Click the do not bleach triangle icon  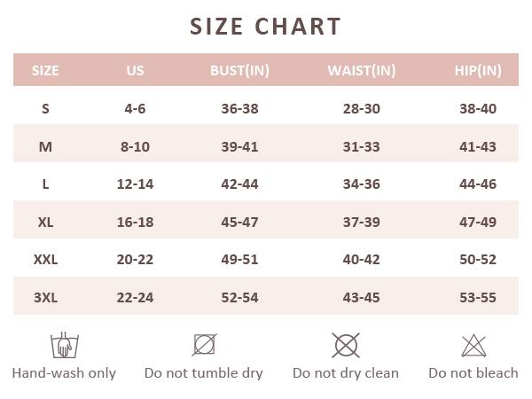point(473,345)
